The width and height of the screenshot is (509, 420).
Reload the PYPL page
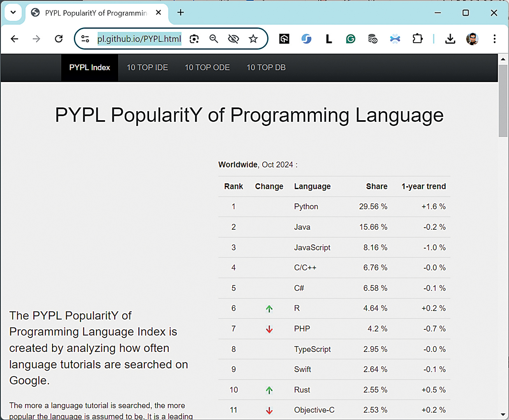pyautogui.click(x=59, y=39)
